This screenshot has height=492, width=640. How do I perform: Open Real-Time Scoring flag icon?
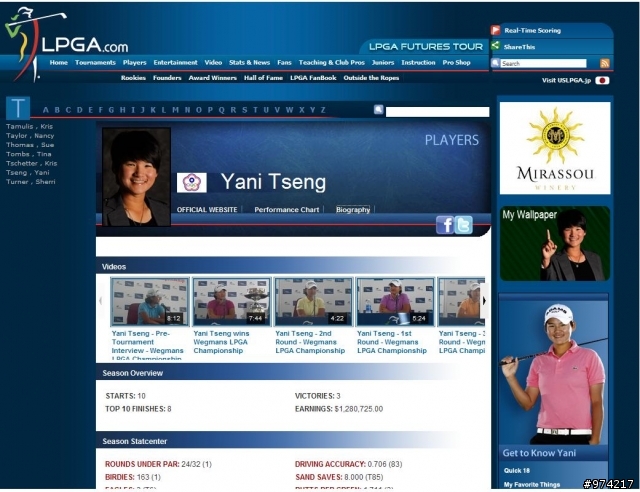496,30
